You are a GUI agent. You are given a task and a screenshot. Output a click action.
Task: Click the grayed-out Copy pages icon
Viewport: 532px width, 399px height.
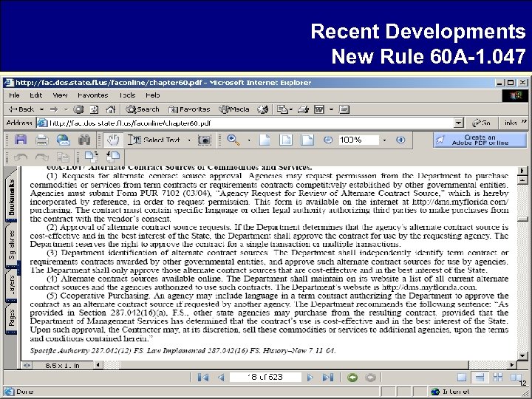[x=63, y=157]
